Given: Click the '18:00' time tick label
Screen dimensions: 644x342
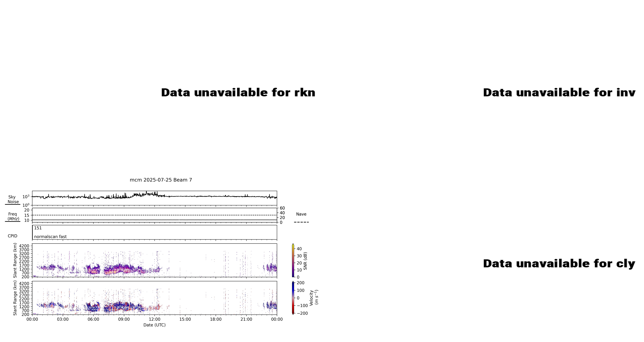Looking at the screenshot, I should [x=216, y=319].
